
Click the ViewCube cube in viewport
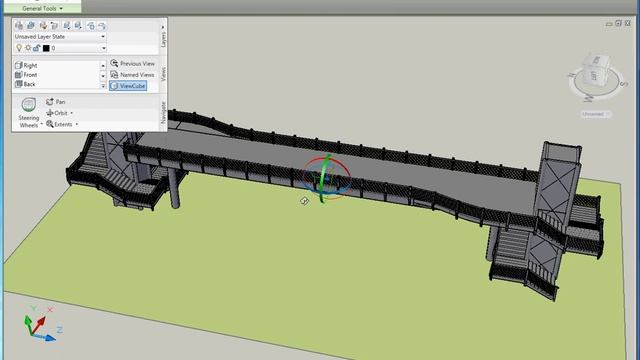click(596, 70)
